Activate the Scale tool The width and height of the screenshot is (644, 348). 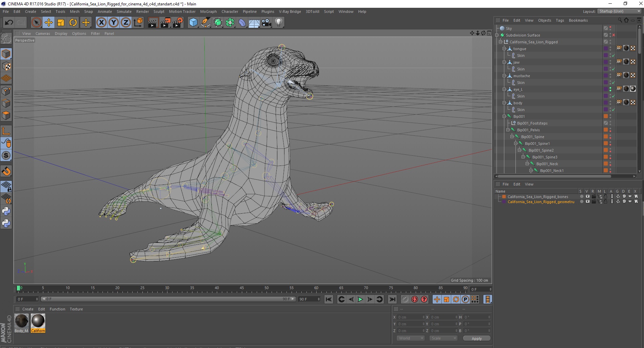click(61, 23)
